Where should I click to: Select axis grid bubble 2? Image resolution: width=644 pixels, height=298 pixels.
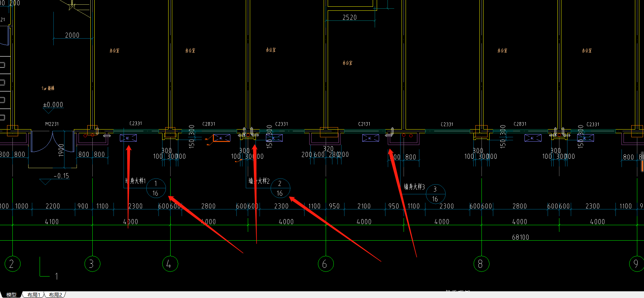click(13, 264)
